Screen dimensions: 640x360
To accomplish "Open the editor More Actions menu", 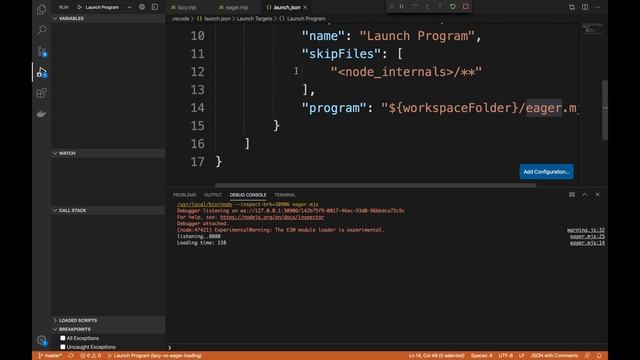I will (598, 7).
